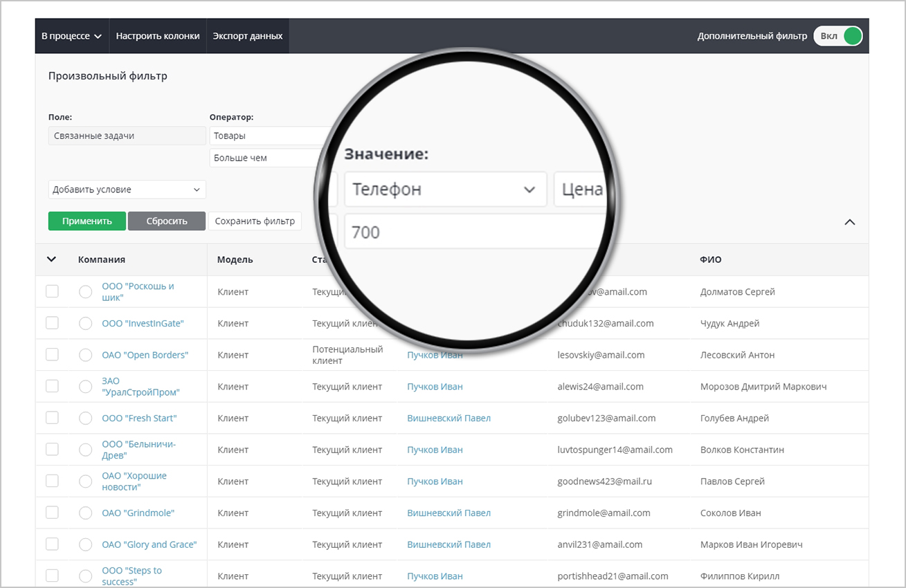Select name "Марков Иван Игоревич"
The image size is (906, 588).
click(x=752, y=544)
